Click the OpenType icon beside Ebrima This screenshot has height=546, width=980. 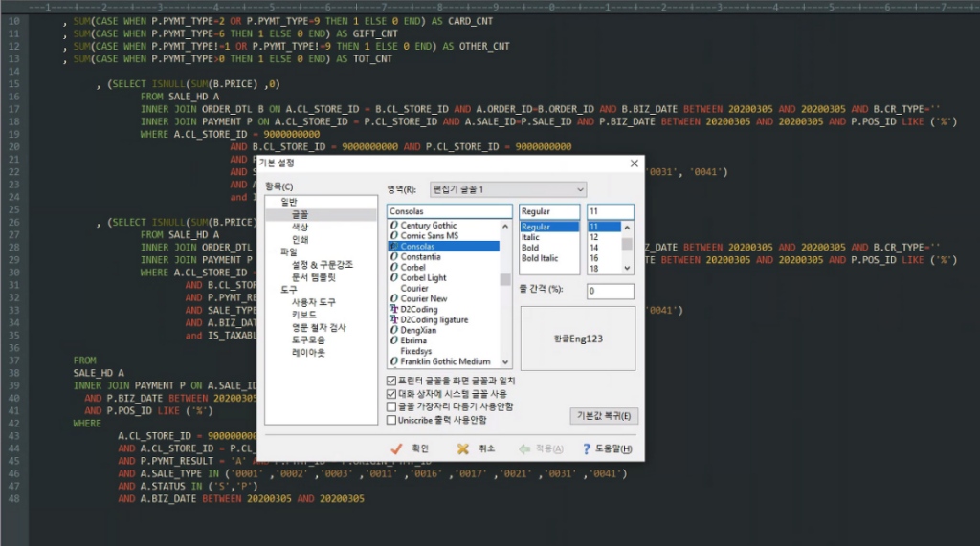click(393, 340)
